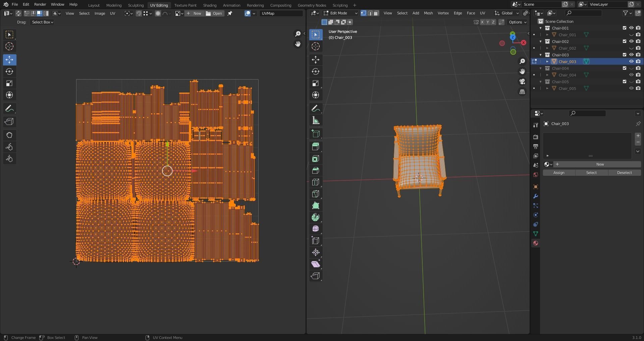Select the Knife tool

316,194
